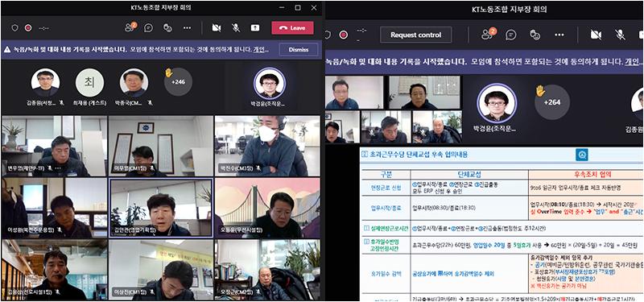Expand the +264 overflow participants bubble
Screen dimensions: 644x302
[x=552, y=102]
